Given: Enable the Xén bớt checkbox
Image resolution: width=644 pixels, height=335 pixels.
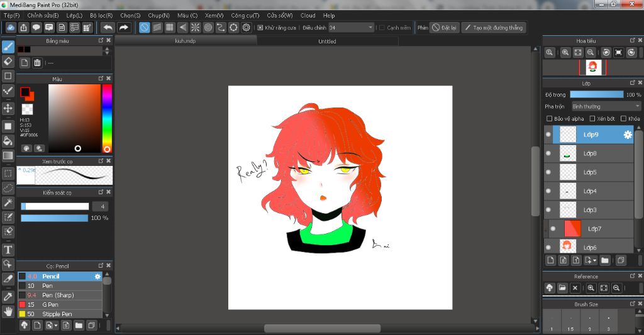Looking at the screenshot, I should [x=592, y=119].
